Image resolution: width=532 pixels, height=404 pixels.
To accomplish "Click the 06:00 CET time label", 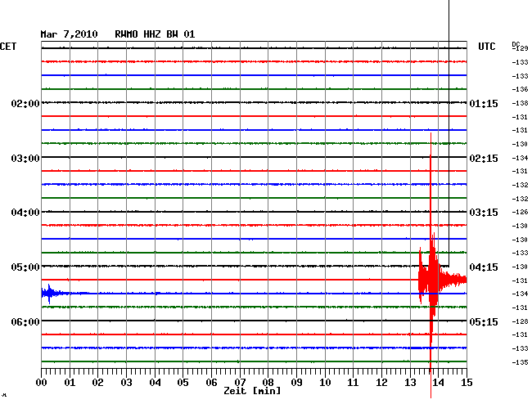I will point(25,321).
